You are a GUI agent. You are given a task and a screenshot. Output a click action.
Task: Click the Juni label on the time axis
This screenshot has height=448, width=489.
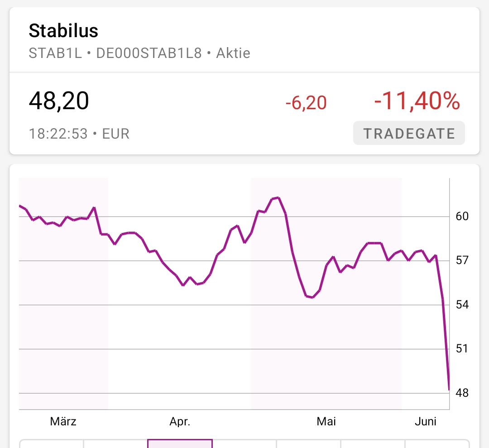(426, 422)
